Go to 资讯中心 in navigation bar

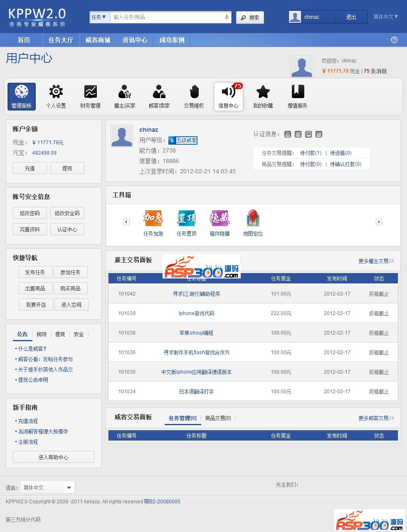tap(135, 40)
